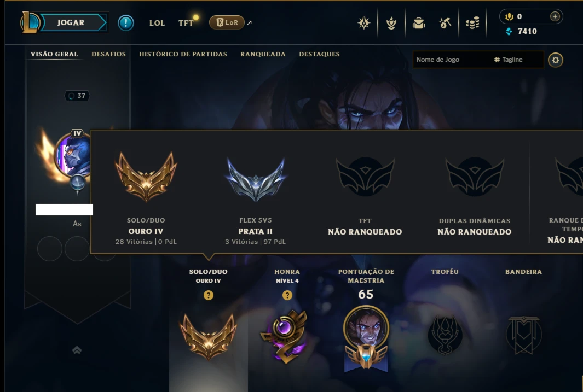Open the Store coins icon
Viewport: 583px width, 392px height.
pyautogui.click(x=472, y=24)
